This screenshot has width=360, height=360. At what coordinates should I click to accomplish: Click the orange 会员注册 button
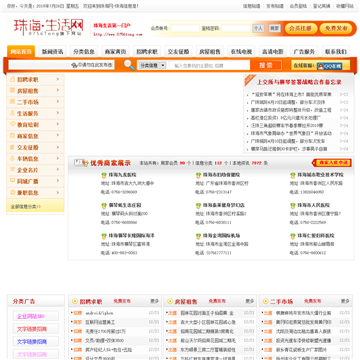coord(301,28)
